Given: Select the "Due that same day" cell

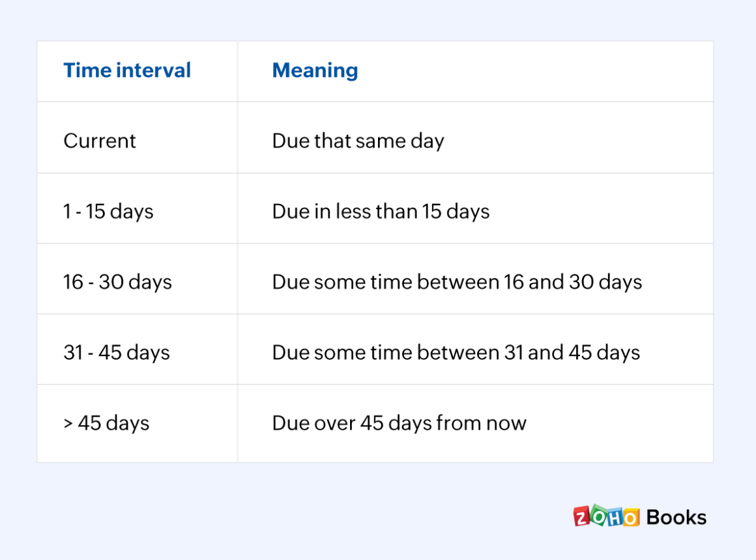Looking at the screenshot, I should pyautogui.click(x=358, y=141).
